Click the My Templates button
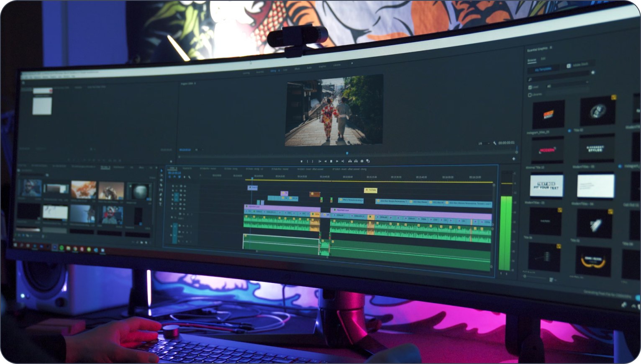Screen dimensions: 641x364 (x=543, y=69)
